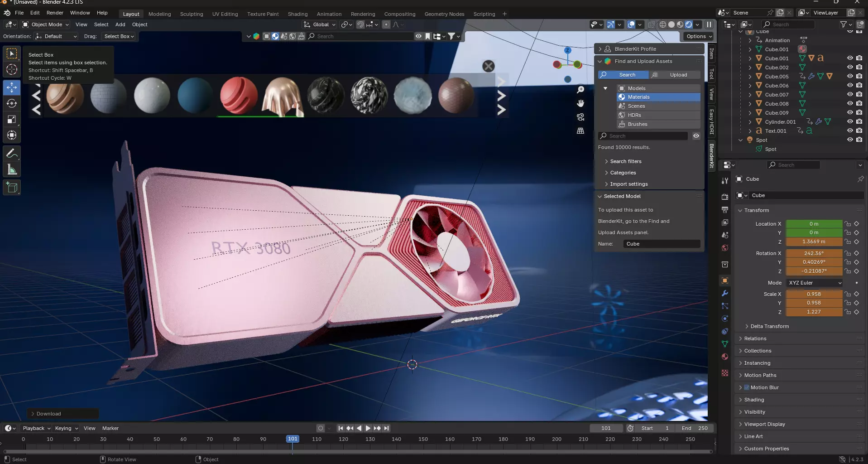Toggle viewport visibility of Cube.005
The image size is (868, 464).
tap(850, 76)
